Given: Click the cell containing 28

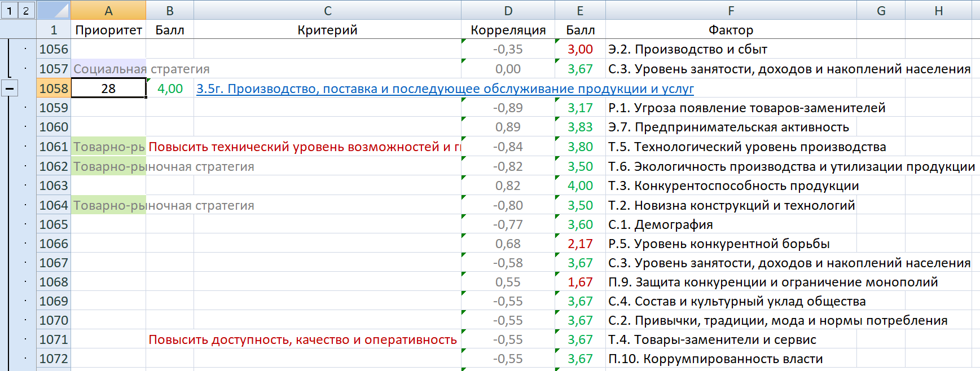Looking at the screenshot, I should (108, 89).
